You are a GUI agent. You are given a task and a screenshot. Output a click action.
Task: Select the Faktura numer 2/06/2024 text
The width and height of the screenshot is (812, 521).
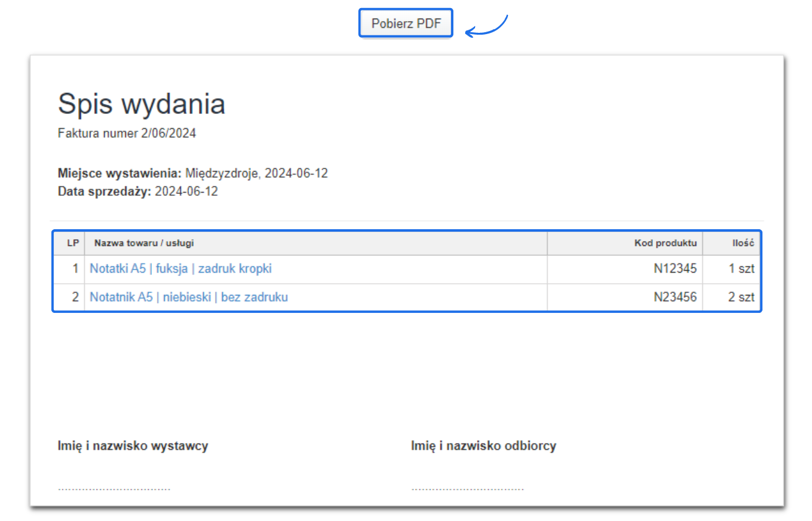126,133
